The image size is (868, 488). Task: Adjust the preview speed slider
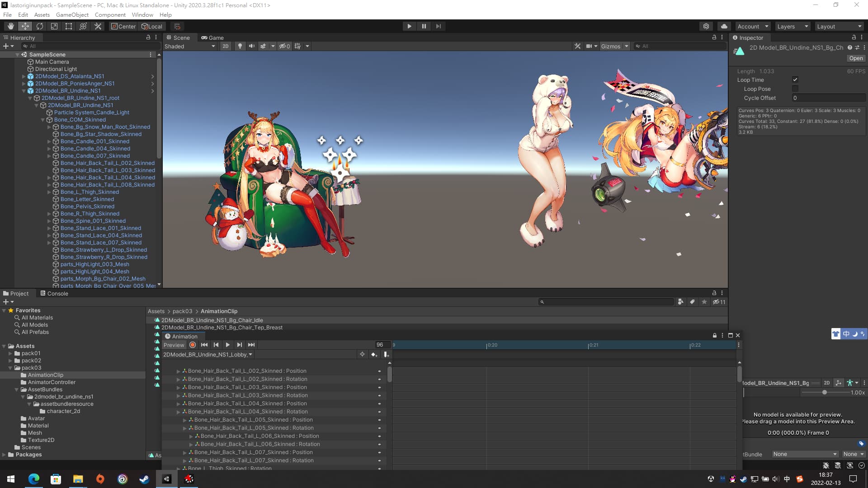point(825,392)
